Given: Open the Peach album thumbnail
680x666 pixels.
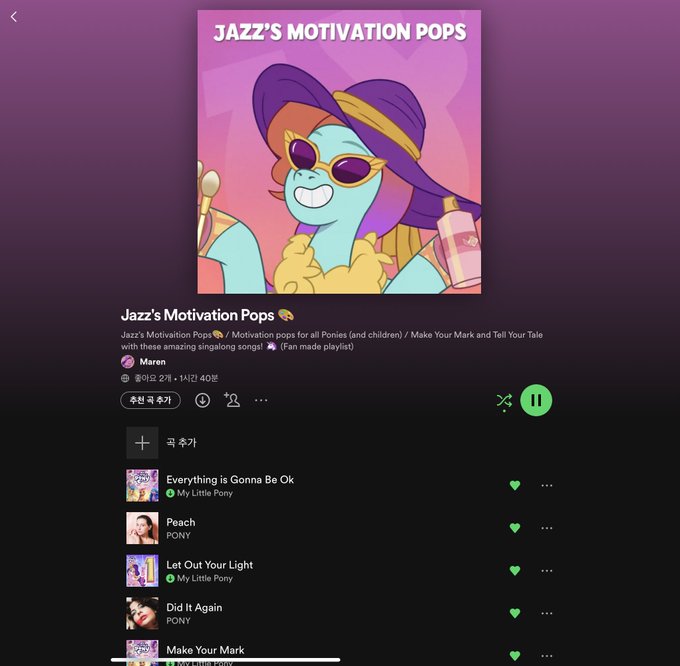Looking at the screenshot, I should tap(142, 528).
